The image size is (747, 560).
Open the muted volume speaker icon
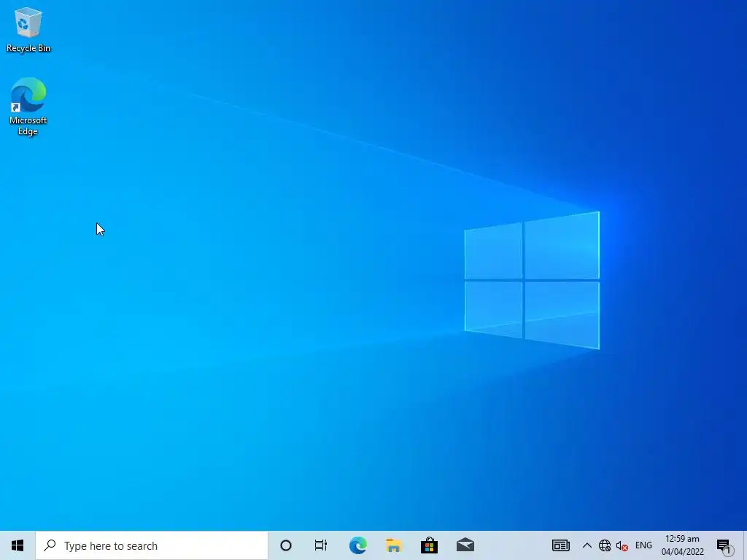[622, 545]
